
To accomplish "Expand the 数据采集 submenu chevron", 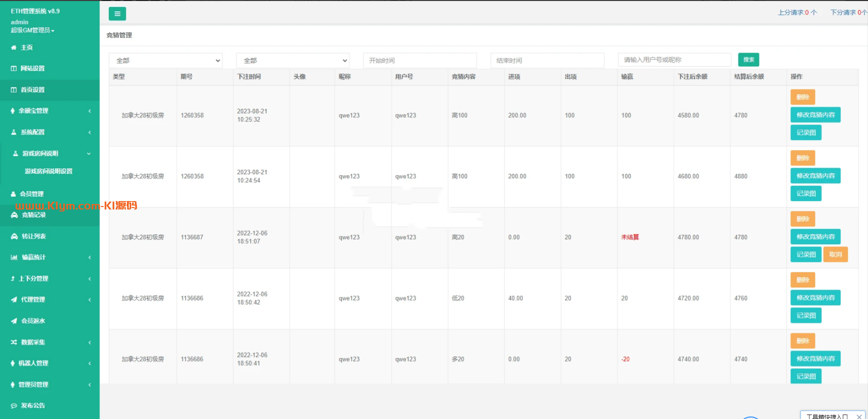I will click(x=89, y=342).
